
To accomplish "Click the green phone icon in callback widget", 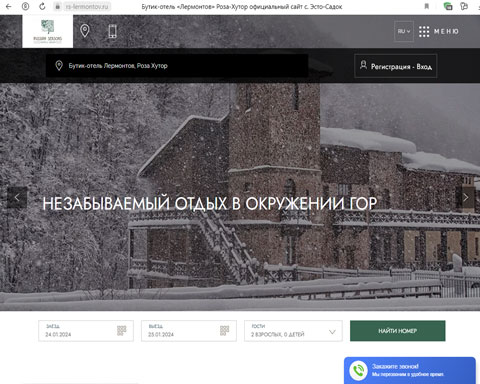I will [358, 370].
